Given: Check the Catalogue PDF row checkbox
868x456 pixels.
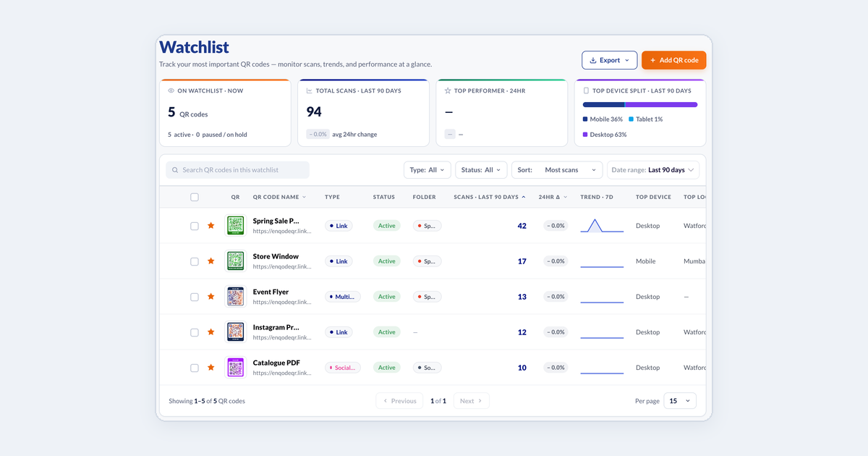Looking at the screenshot, I should (195, 368).
